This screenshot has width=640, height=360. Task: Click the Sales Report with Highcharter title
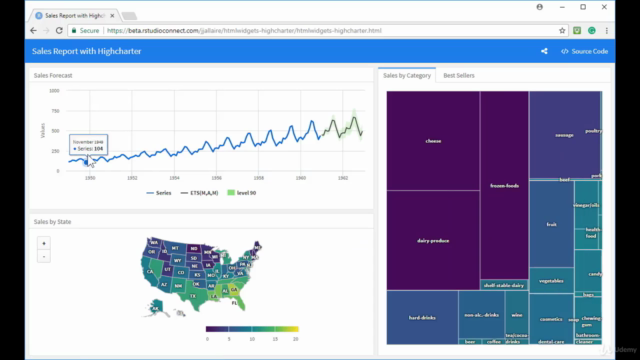[x=87, y=51]
